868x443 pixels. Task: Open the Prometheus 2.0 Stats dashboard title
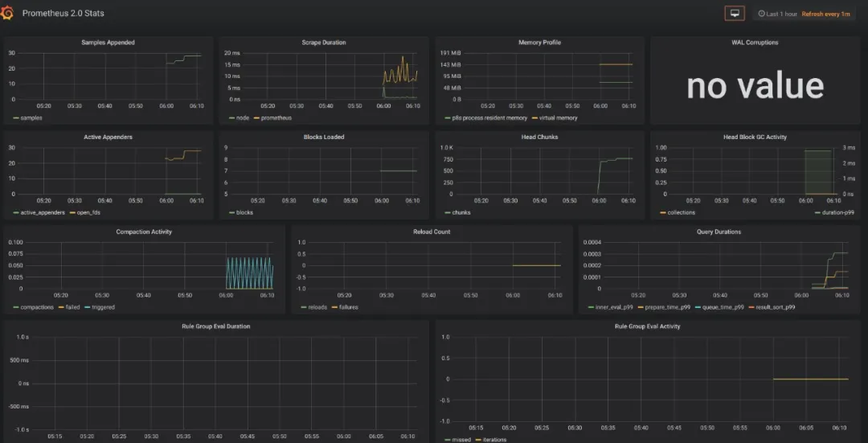coord(63,14)
